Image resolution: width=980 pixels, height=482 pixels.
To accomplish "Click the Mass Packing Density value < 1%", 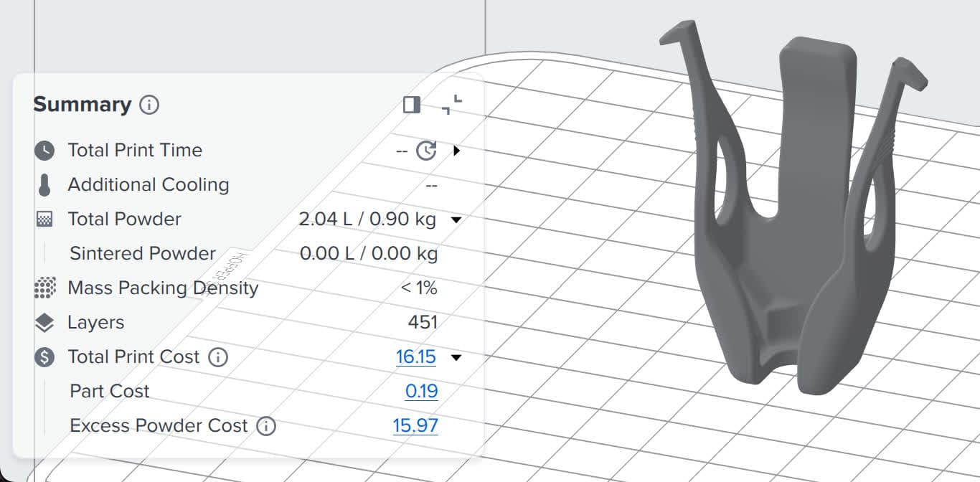I will [x=419, y=288].
